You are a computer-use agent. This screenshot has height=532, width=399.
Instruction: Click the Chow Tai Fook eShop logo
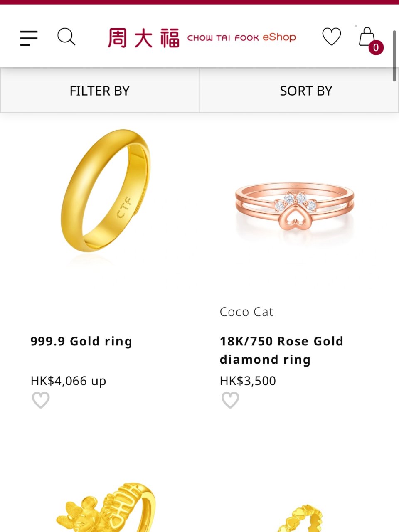tap(202, 38)
